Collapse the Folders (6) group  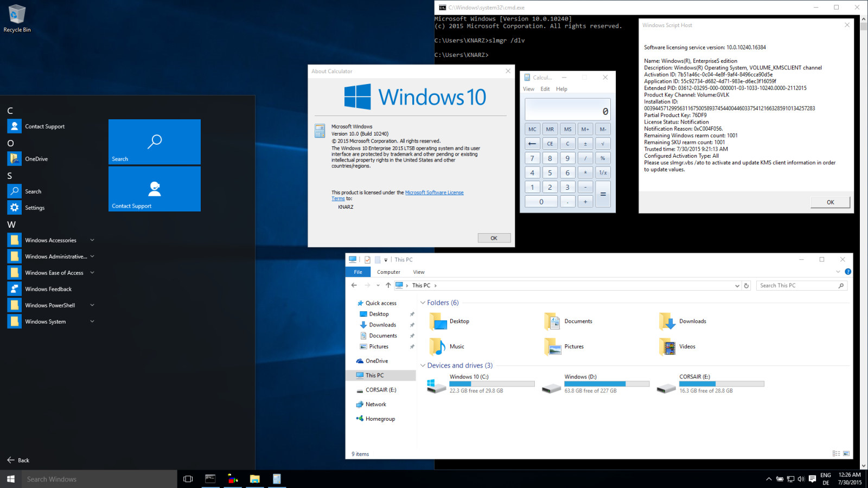[x=423, y=303]
